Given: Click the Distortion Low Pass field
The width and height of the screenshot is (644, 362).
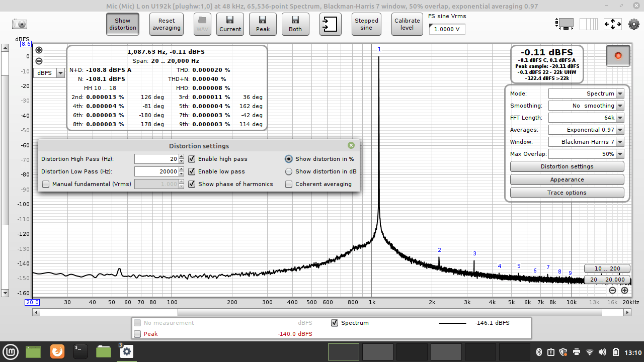Looking at the screenshot, I should point(156,171).
